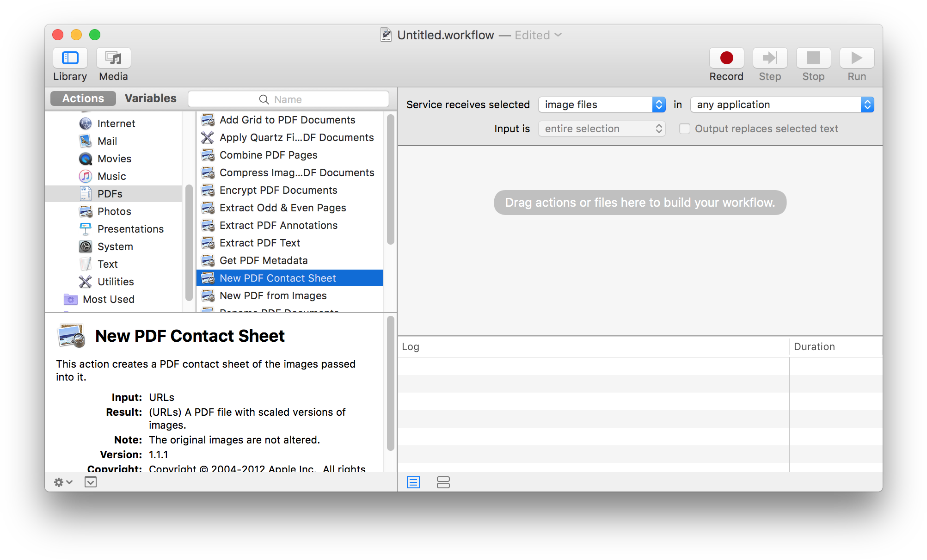Screen dimensions: 927x560
Task: Open the any application dropdown
Action: (x=781, y=105)
